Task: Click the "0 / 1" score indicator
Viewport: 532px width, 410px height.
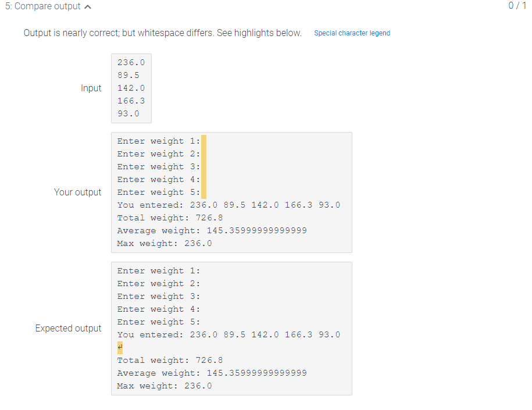Action: pos(516,6)
